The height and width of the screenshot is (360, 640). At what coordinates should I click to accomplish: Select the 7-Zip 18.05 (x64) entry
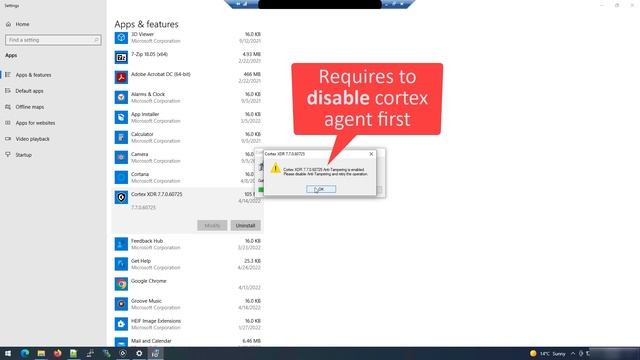(x=187, y=58)
